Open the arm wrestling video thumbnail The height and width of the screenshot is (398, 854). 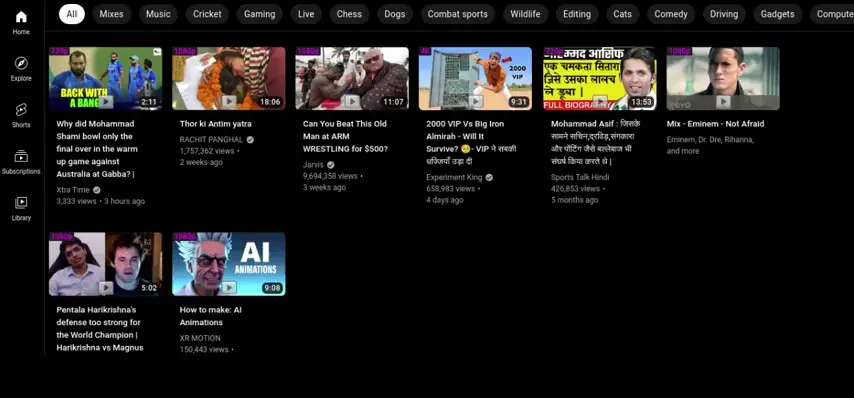click(352, 78)
